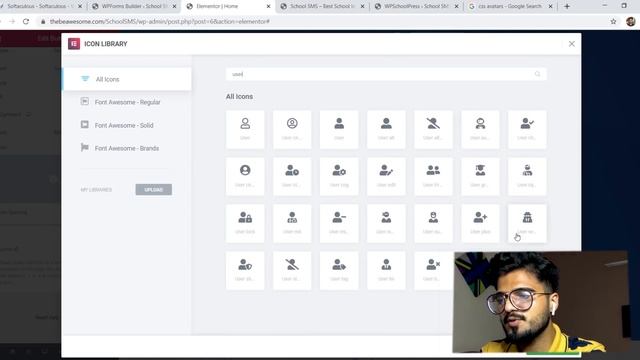Open the Chrome profile avatar menu
The width and height of the screenshot is (640, 360).
pyautogui.click(x=631, y=22)
